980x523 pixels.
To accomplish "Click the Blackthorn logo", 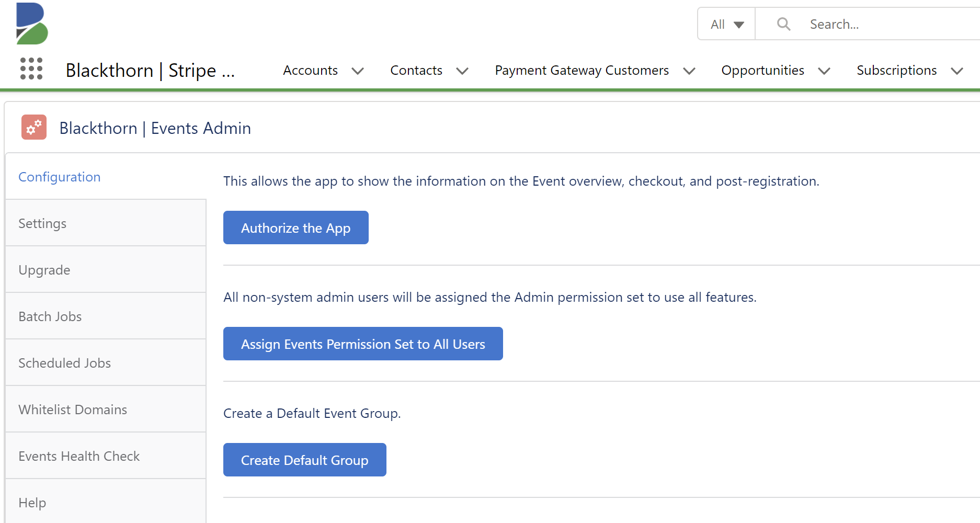I will pos(32,24).
